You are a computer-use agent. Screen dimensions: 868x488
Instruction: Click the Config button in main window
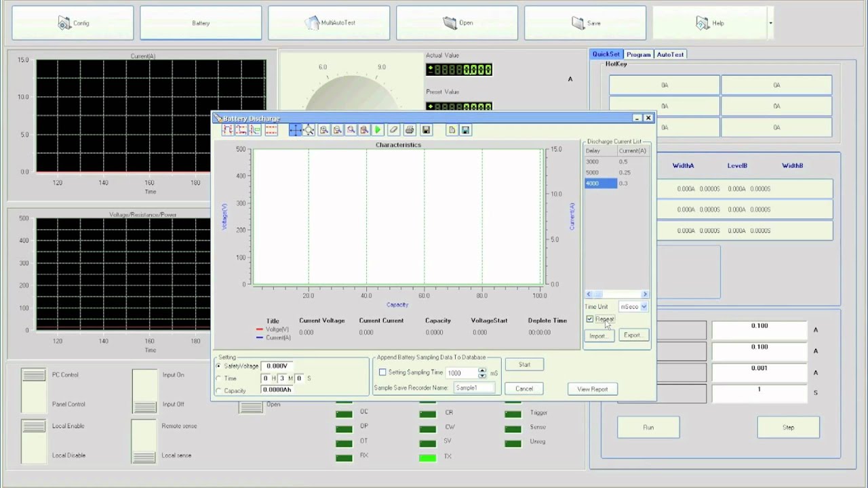coord(73,23)
